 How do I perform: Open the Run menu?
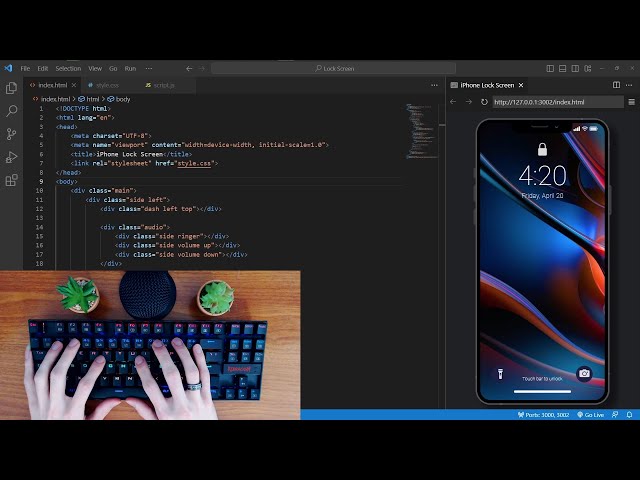[x=130, y=69]
